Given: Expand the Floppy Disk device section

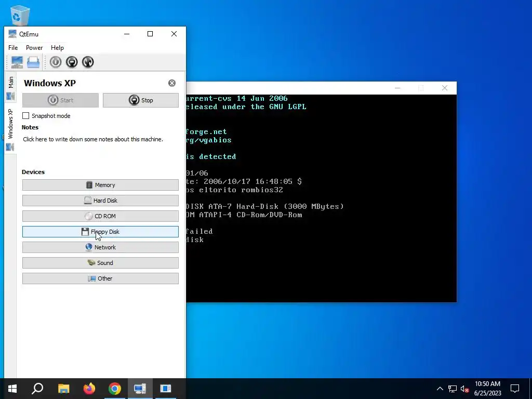Looking at the screenshot, I should coord(100,232).
